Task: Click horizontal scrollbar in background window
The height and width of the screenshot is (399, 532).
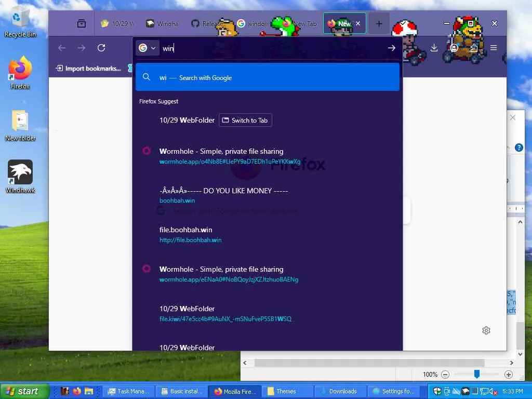Action: [x=369, y=363]
